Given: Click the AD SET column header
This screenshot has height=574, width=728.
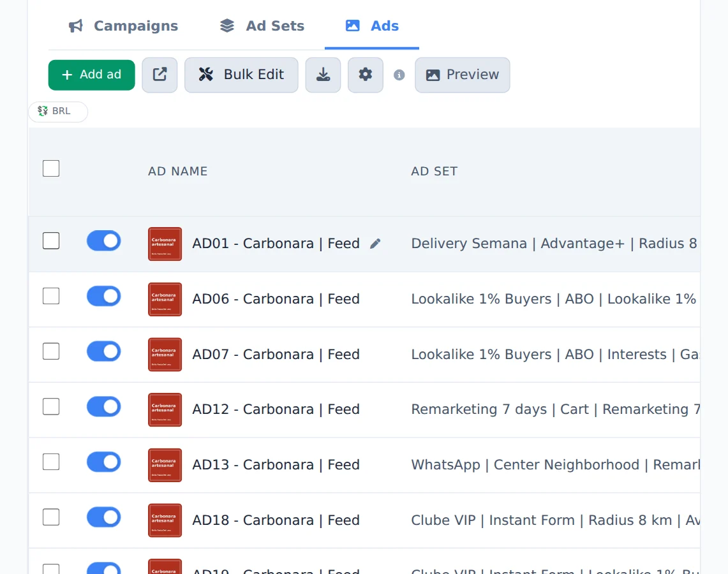Looking at the screenshot, I should 434,171.
